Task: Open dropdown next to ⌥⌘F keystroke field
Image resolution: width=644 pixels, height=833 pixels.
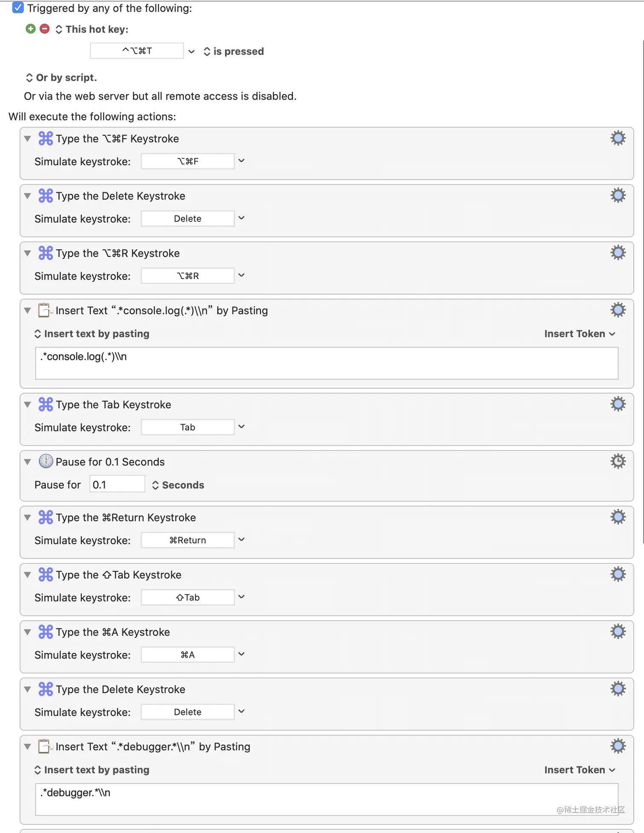Action: [241, 161]
